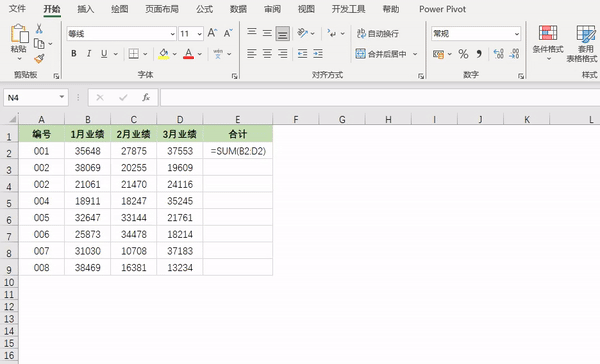600x364 pixels.
Task: Expand the Name Box dropdown arrow
Action: click(x=62, y=97)
